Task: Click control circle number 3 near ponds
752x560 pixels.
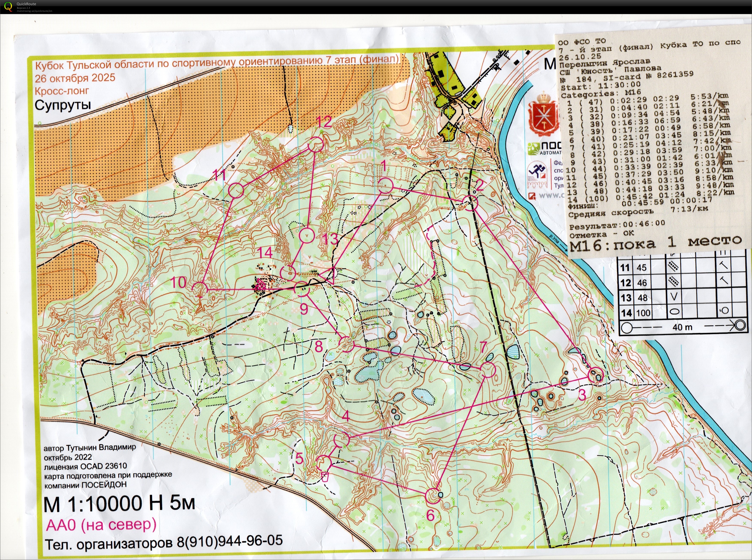Action: pos(595,375)
